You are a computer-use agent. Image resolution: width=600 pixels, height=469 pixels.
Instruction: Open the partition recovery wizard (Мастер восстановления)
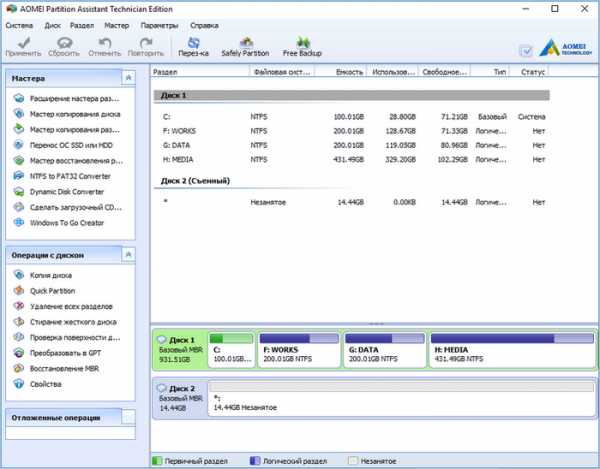(68, 161)
